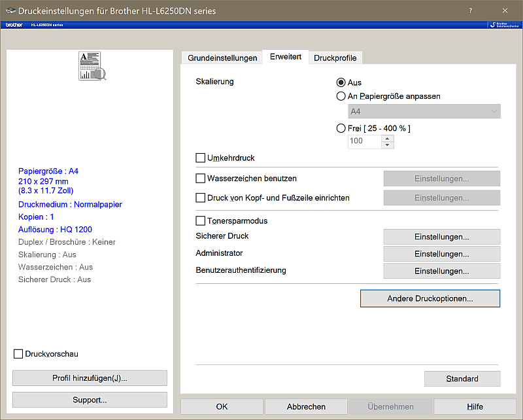Viewport: 523px width, 420px height.
Task: Open the help question mark button
Action: (470, 10)
